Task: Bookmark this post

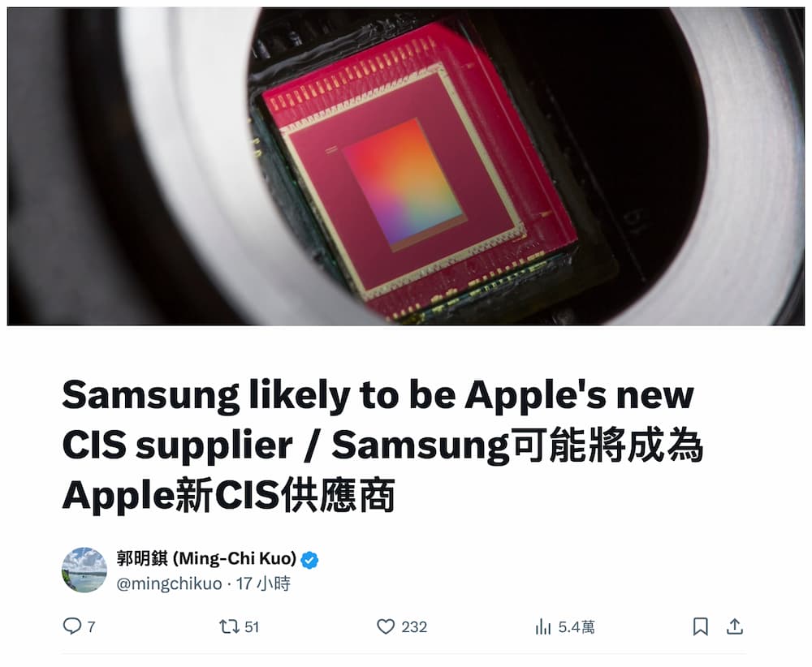Action: tap(700, 626)
